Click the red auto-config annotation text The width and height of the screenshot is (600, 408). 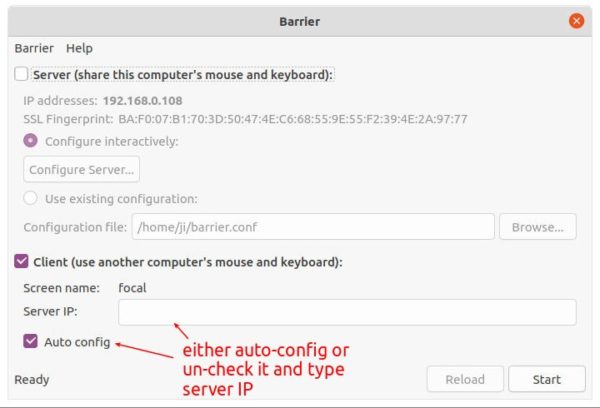[x=266, y=370]
